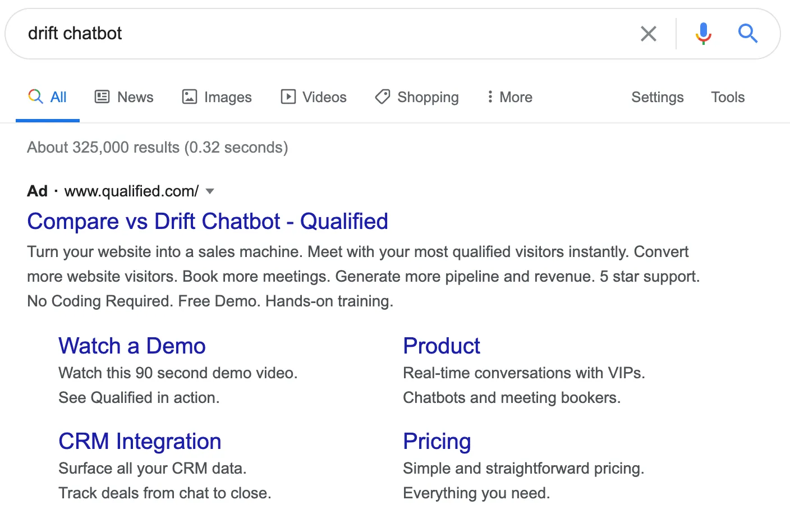Start a voice search with the microphone icon
Screen dimensions: 790x532
point(702,34)
